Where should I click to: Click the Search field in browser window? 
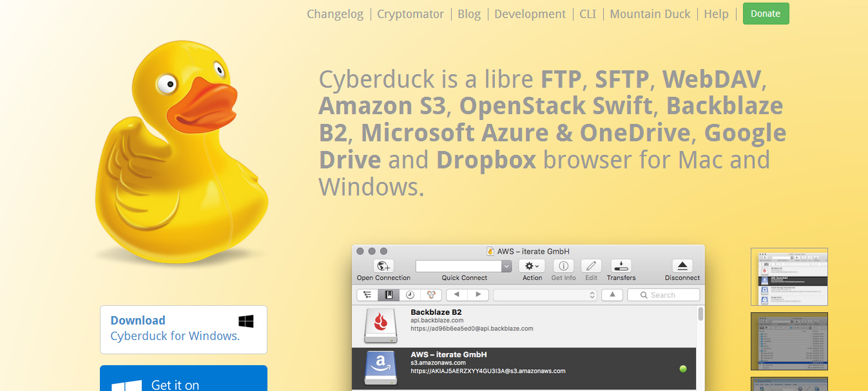664,295
